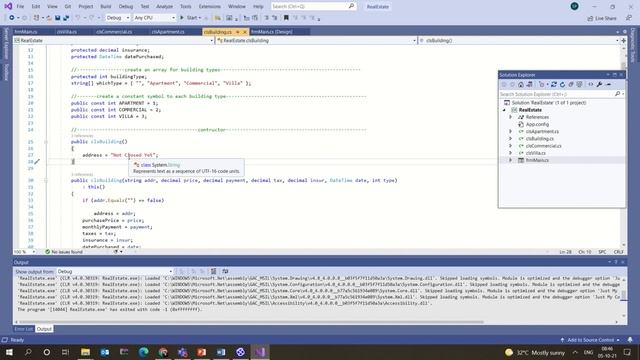This screenshot has width=640, height=360.
Task: Click View Code icon in Solution Explorer
Action: (x=591, y=84)
